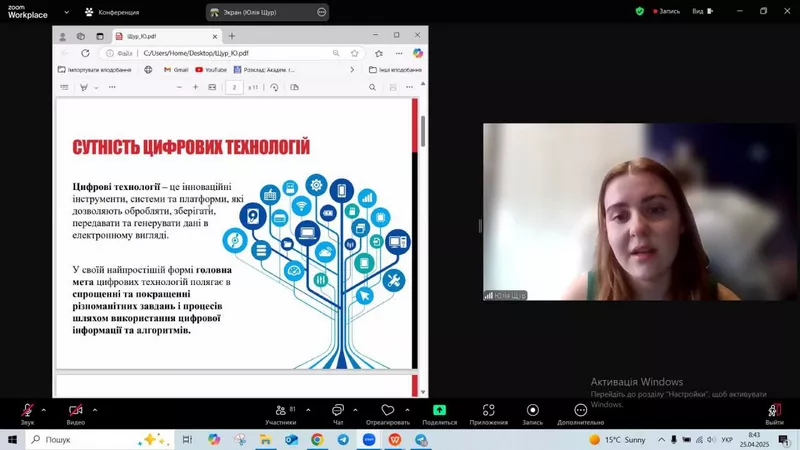Open Telegram from the taskbar
The image size is (800, 450).
click(343, 439)
